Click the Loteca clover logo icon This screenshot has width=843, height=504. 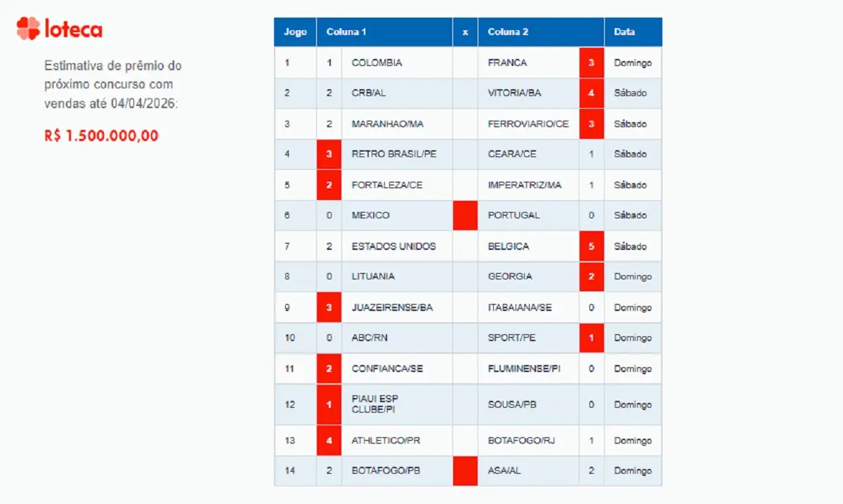point(29,29)
